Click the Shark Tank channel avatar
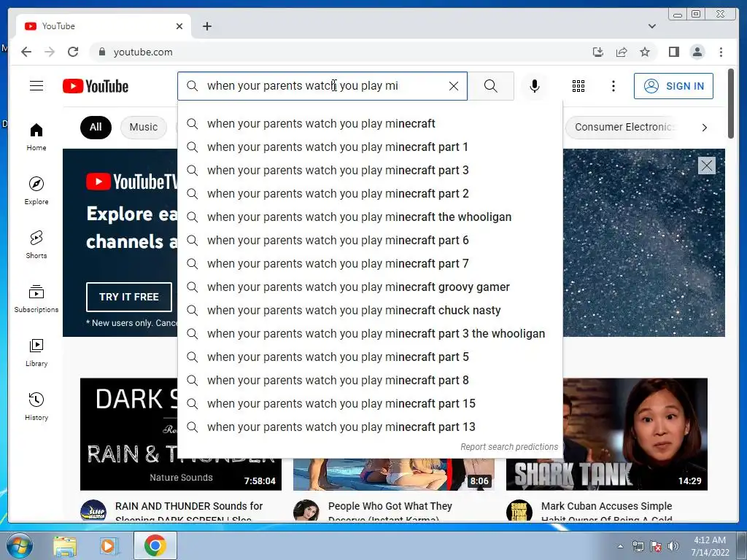This screenshot has height=560, width=747. (x=519, y=511)
